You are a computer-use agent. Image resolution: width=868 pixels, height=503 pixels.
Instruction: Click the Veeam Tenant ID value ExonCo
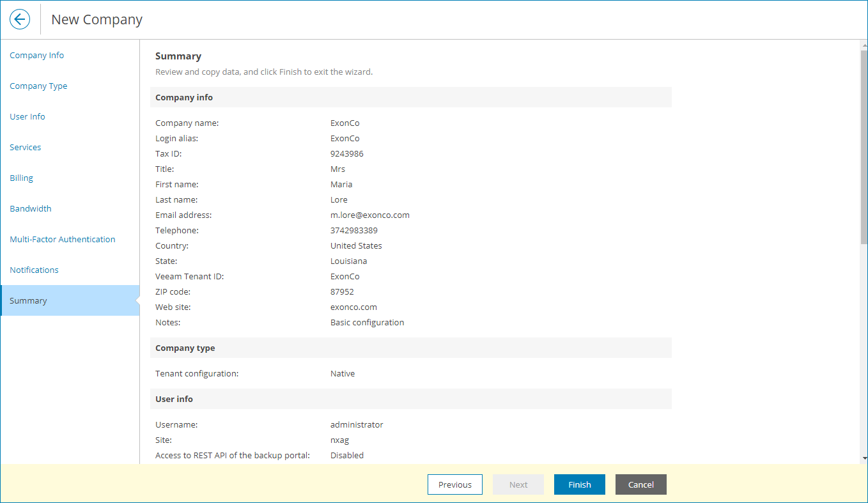pos(345,277)
